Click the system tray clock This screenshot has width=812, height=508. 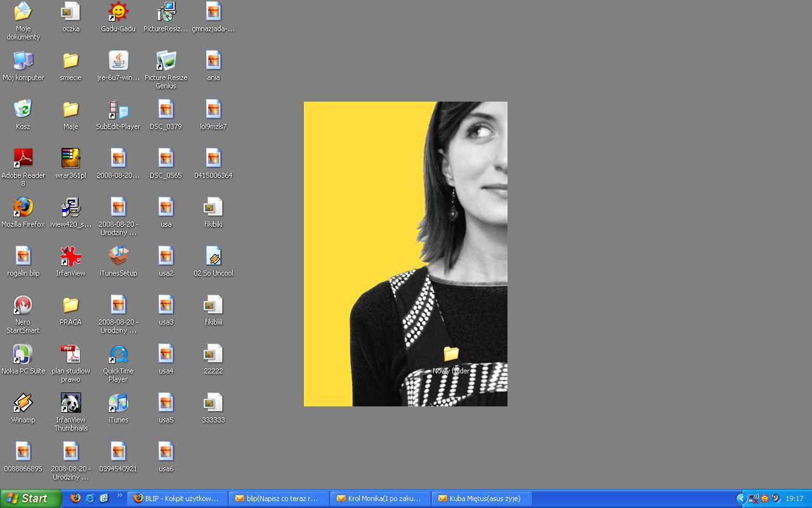tap(794, 498)
